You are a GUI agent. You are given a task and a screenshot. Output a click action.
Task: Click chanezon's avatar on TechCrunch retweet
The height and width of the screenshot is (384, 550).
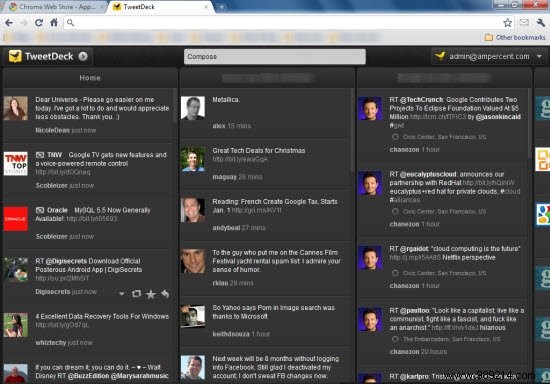(370, 108)
